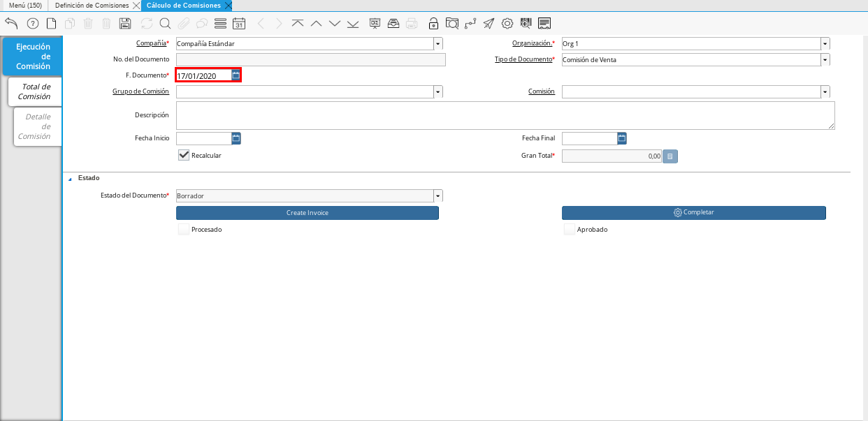Click the barcode scanner toolbar icon
Viewport: 868px width, 421px height.
click(x=526, y=23)
